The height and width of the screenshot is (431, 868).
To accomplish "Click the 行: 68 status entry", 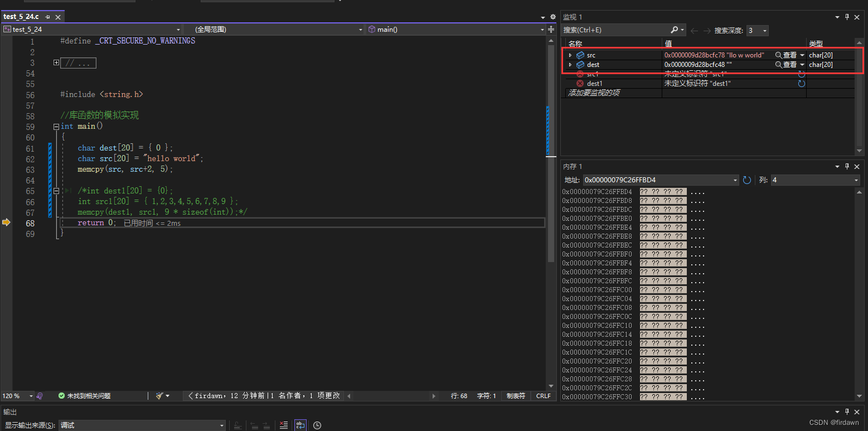I will click(459, 396).
